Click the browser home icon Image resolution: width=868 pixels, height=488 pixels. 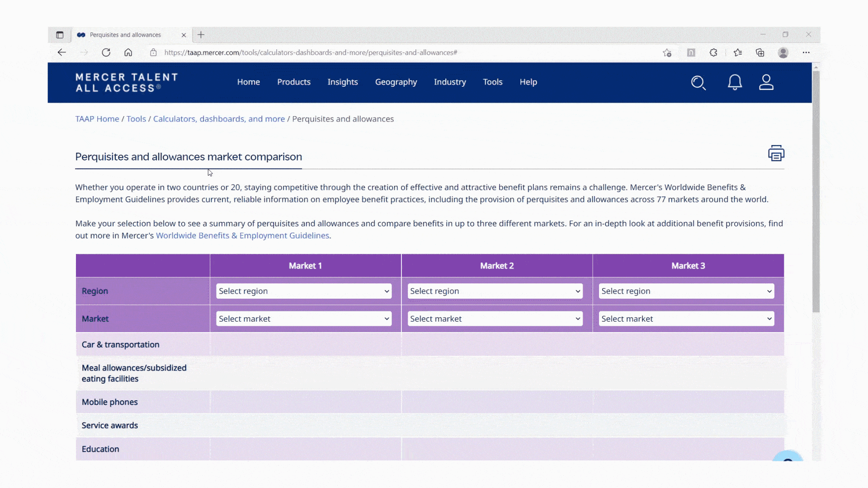coord(128,52)
